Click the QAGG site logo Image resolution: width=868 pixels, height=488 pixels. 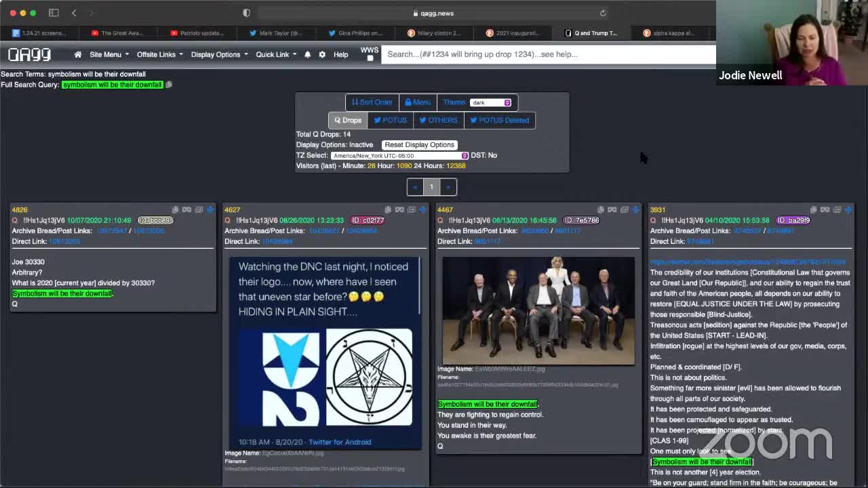pos(29,54)
